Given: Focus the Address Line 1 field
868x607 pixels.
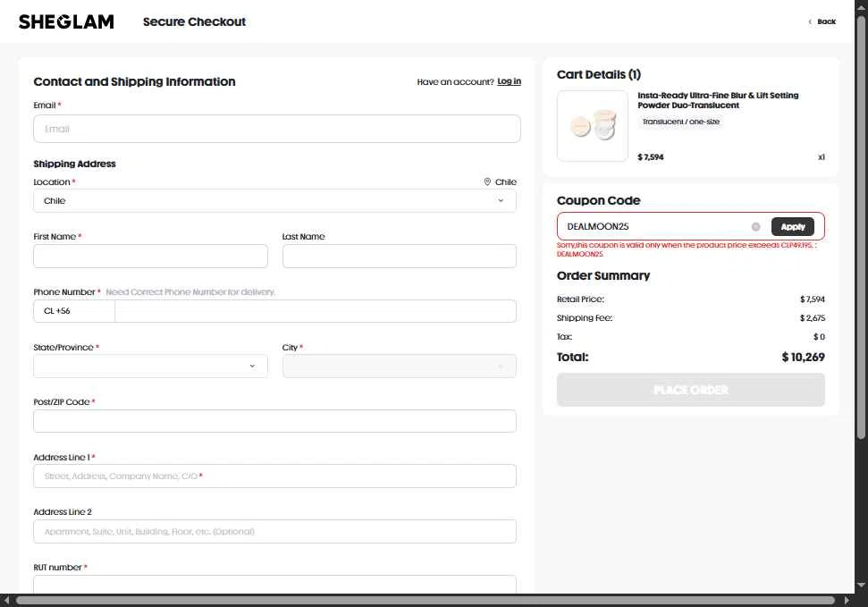Looking at the screenshot, I should pos(274,476).
